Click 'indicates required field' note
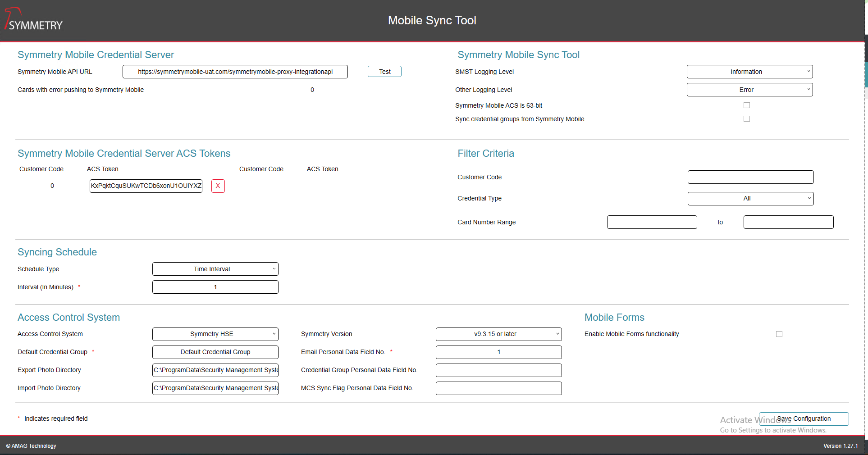The width and height of the screenshot is (868, 455). (56, 419)
